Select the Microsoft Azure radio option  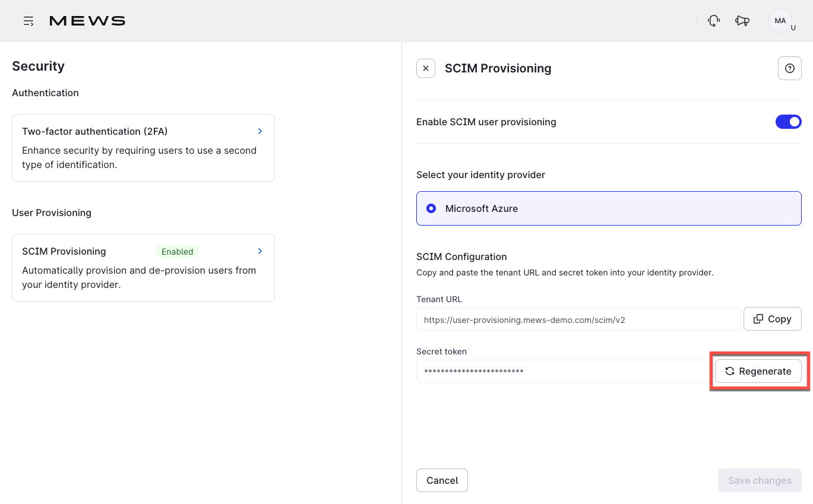point(432,208)
